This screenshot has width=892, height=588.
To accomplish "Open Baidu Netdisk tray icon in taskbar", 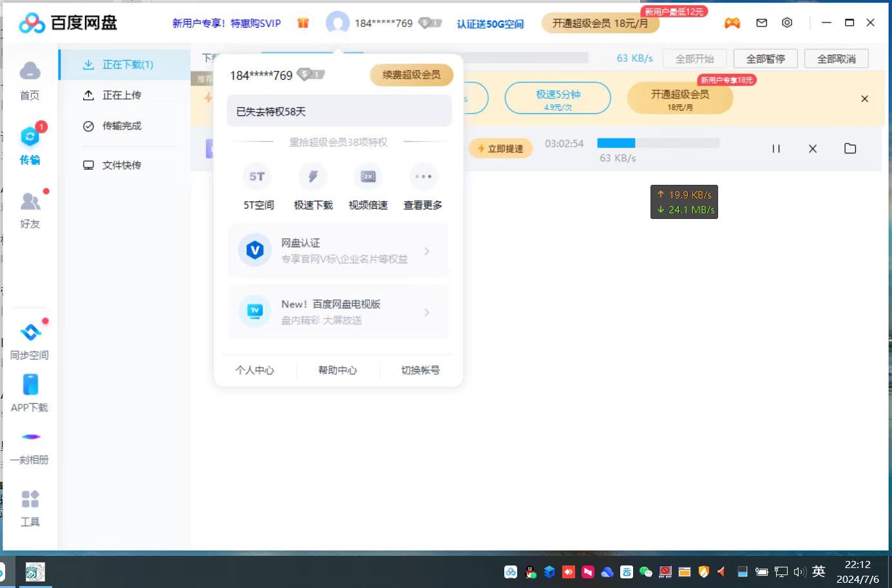I will click(511, 572).
